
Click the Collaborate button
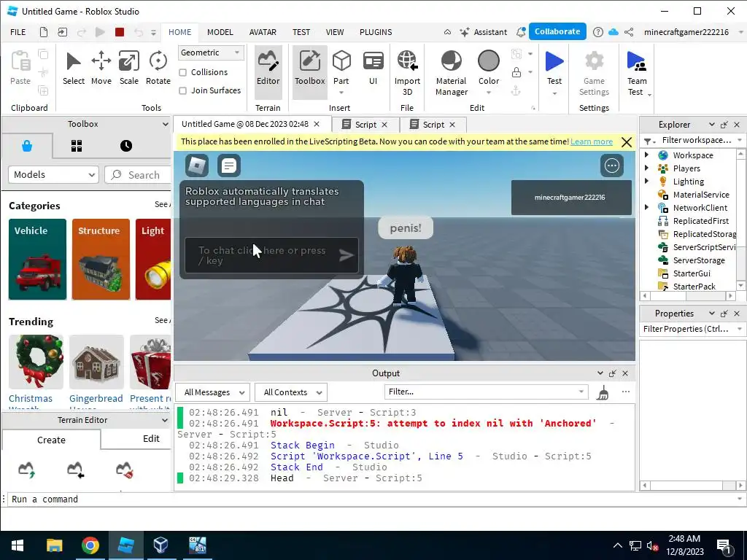click(x=557, y=31)
